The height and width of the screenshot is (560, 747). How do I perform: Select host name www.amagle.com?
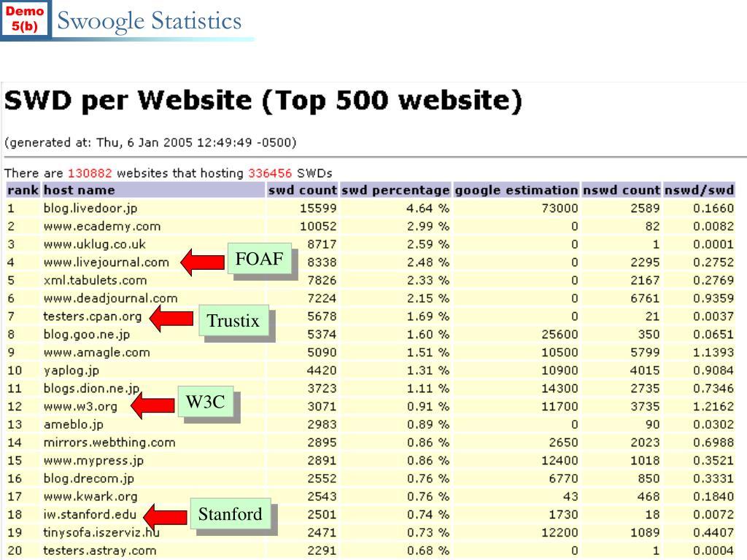(x=97, y=352)
